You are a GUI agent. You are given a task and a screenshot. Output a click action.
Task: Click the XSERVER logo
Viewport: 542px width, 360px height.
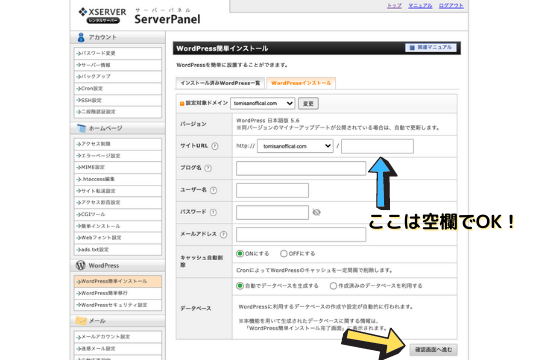pos(102,15)
